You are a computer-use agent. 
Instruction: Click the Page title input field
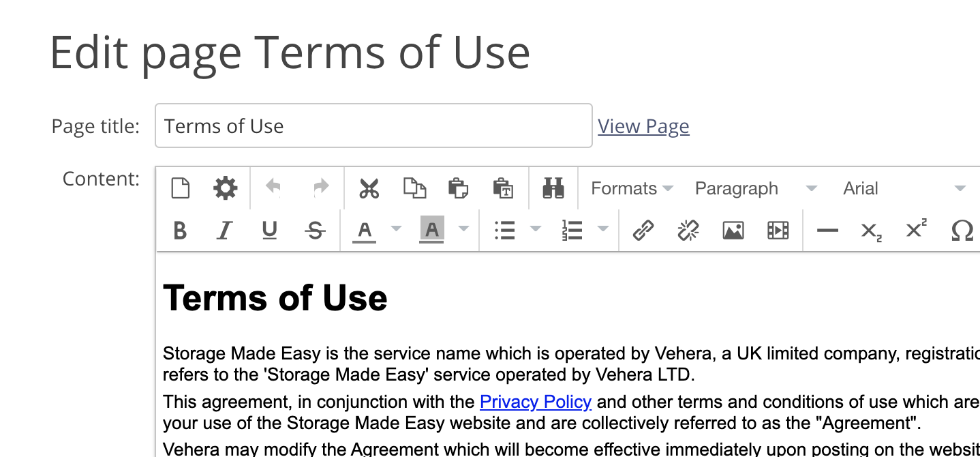[x=373, y=126]
